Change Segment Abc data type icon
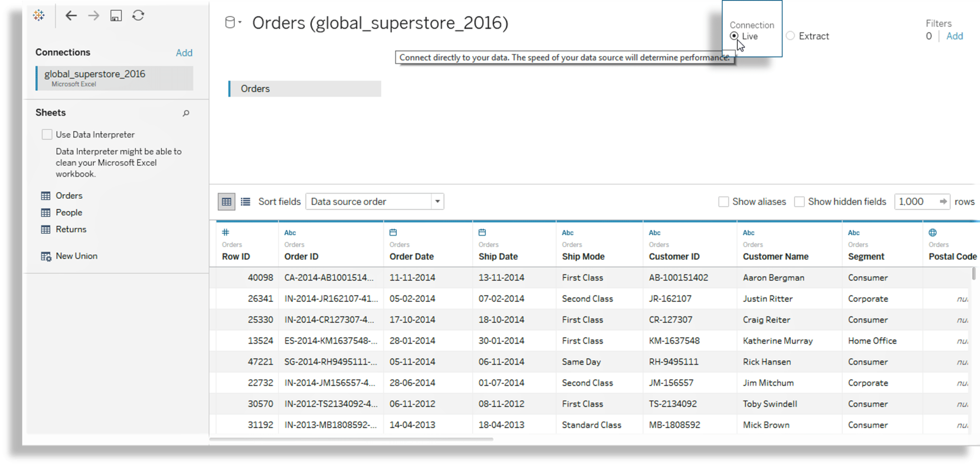980x466 pixels. (x=854, y=233)
